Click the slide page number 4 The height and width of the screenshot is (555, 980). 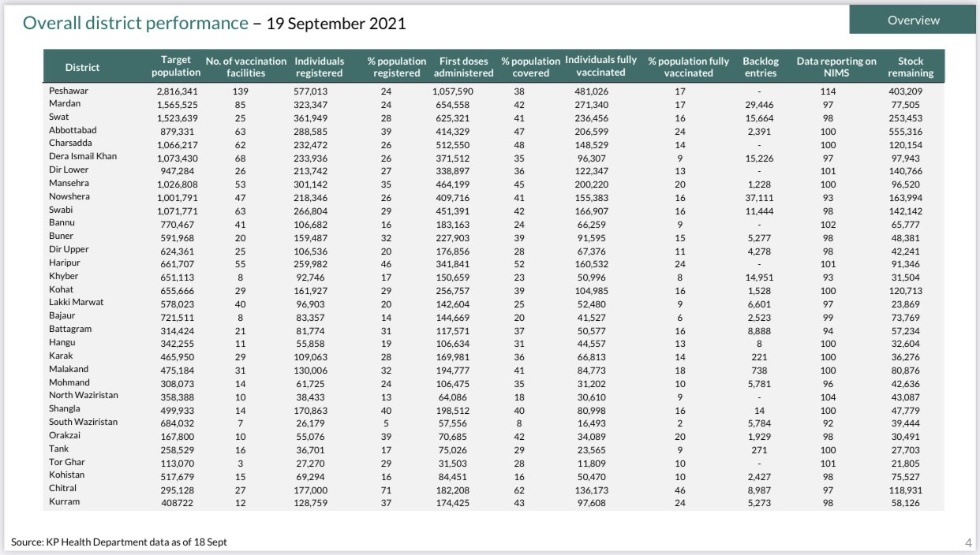968,542
